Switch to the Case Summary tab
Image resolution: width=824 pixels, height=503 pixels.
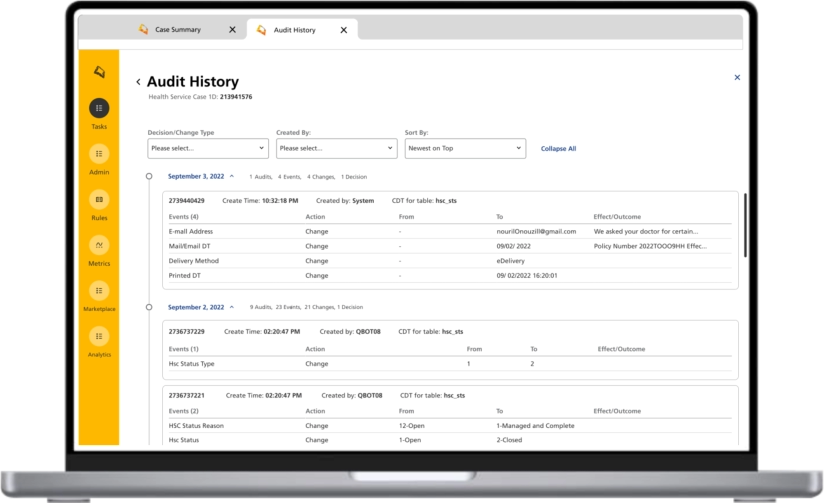pyautogui.click(x=177, y=30)
